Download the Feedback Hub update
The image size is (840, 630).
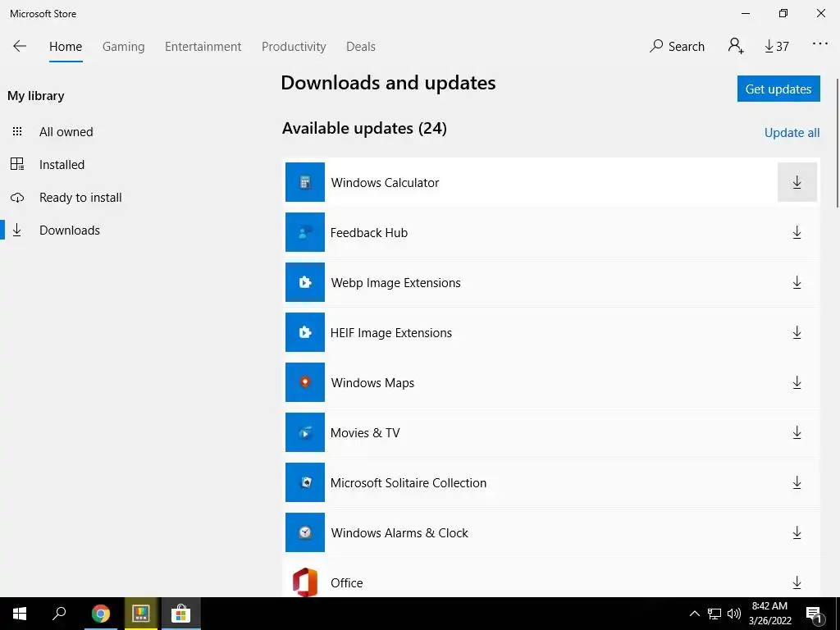click(797, 232)
